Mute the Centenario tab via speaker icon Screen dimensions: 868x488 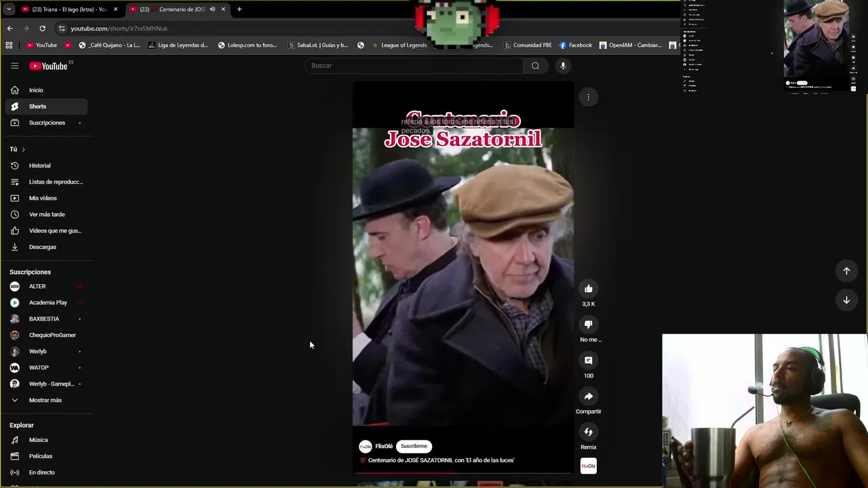click(x=212, y=9)
